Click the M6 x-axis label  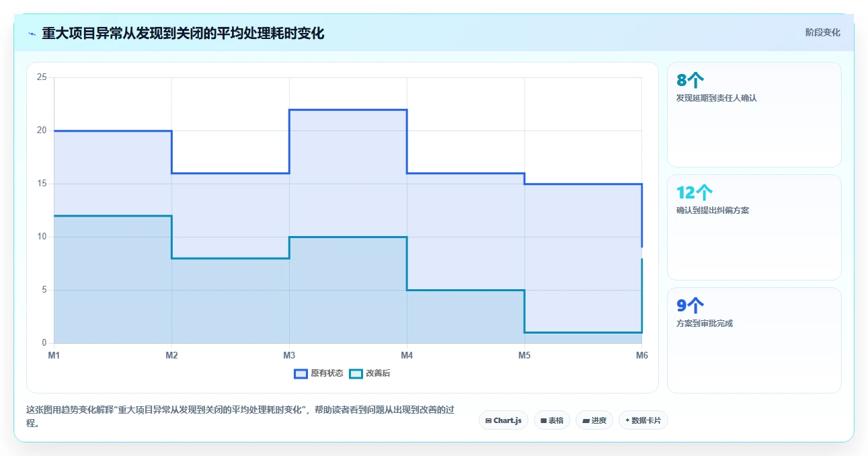click(642, 355)
